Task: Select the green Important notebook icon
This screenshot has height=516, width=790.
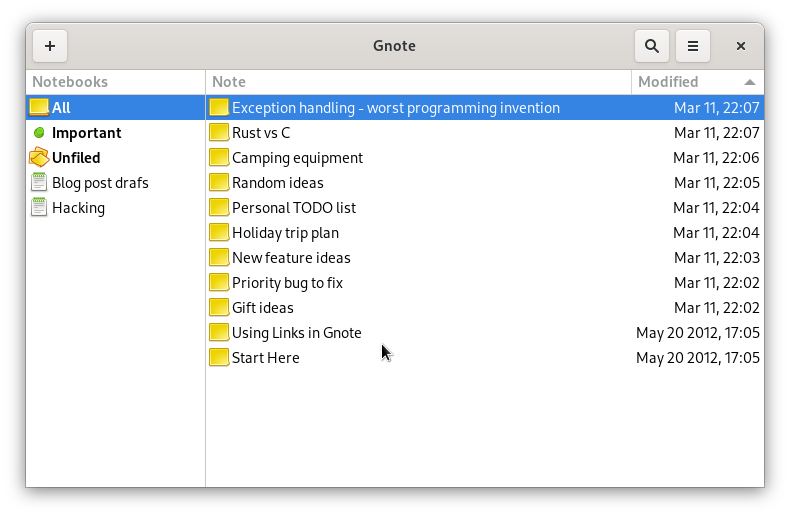Action: point(39,133)
